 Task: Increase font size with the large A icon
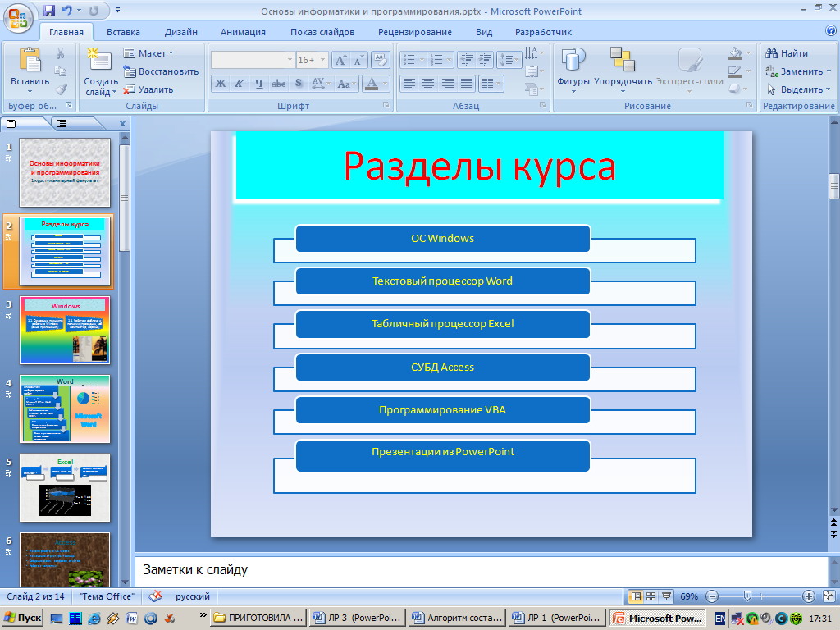pyautogui.click(x=340, y=60)
